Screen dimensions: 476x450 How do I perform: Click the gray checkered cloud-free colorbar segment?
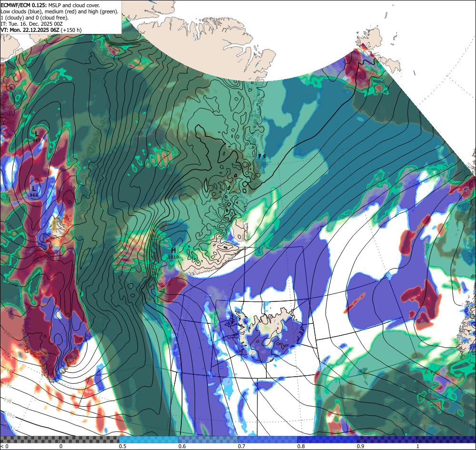coord(59,440)
